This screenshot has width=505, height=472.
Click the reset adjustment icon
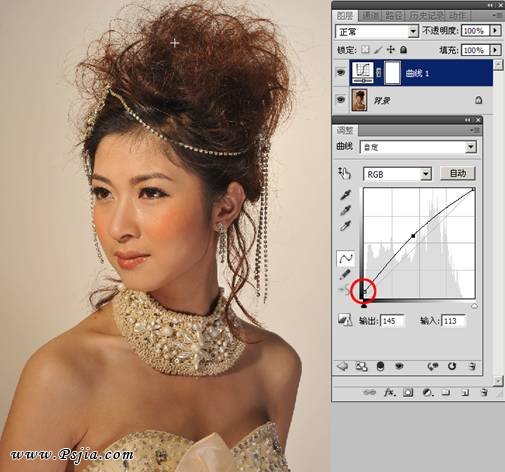452,366
